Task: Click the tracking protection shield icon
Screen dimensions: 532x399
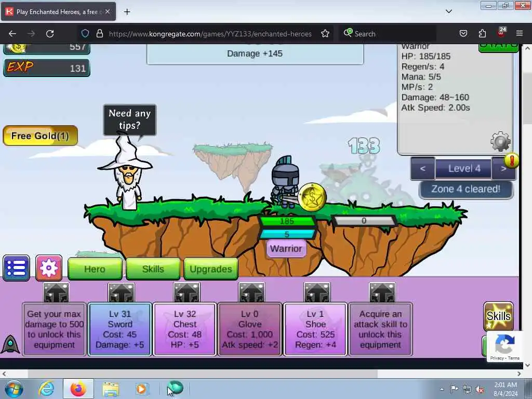Action: [85, 34]
